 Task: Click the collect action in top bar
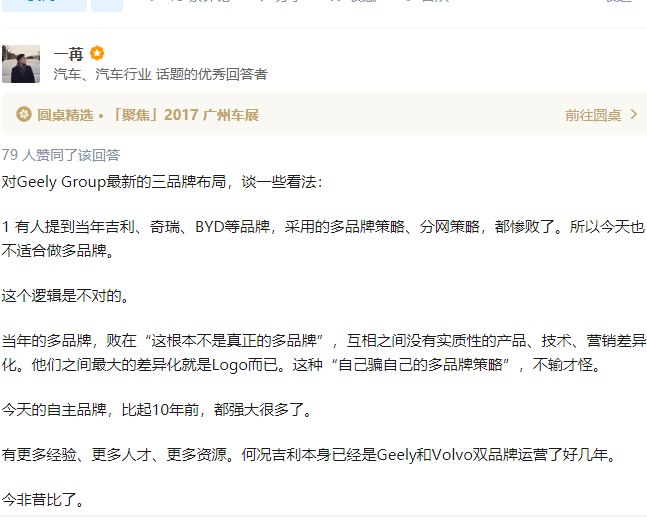355,1
